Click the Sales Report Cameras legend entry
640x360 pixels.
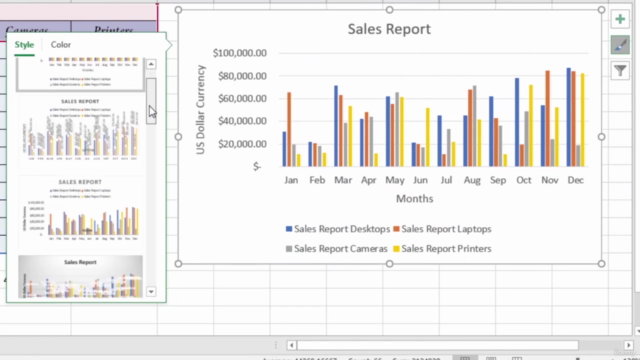[x=337, y=249]
